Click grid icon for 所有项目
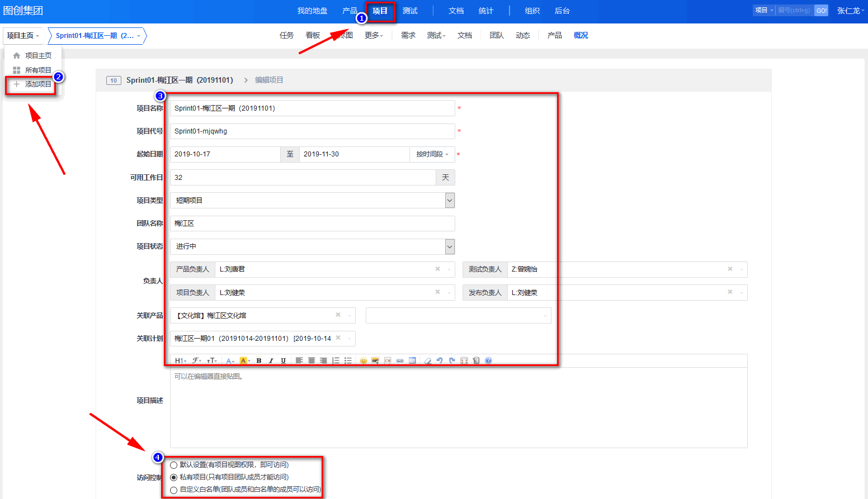 coord(17,70)
